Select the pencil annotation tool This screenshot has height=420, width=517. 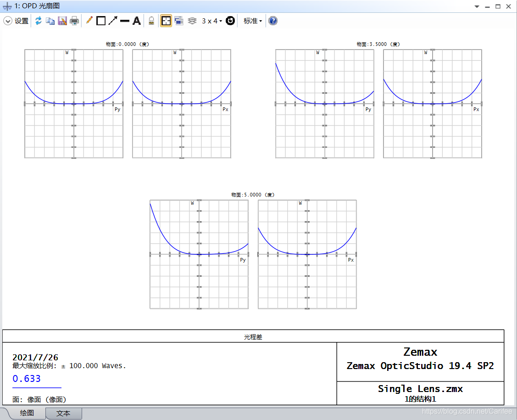[x=89, y=21]
